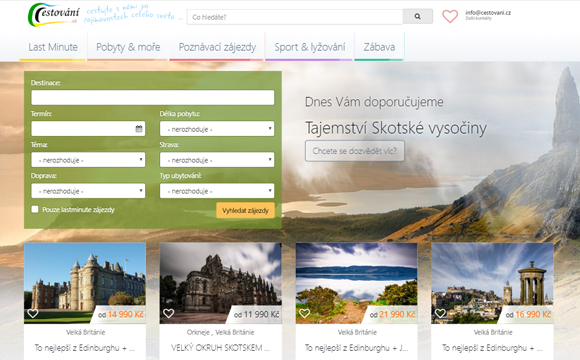The width and height of the screenshot is (580, 360).
Task: Open the VELKÝ OKRUH SKOTSKEM thumbnail
Action: pos(220,283)
